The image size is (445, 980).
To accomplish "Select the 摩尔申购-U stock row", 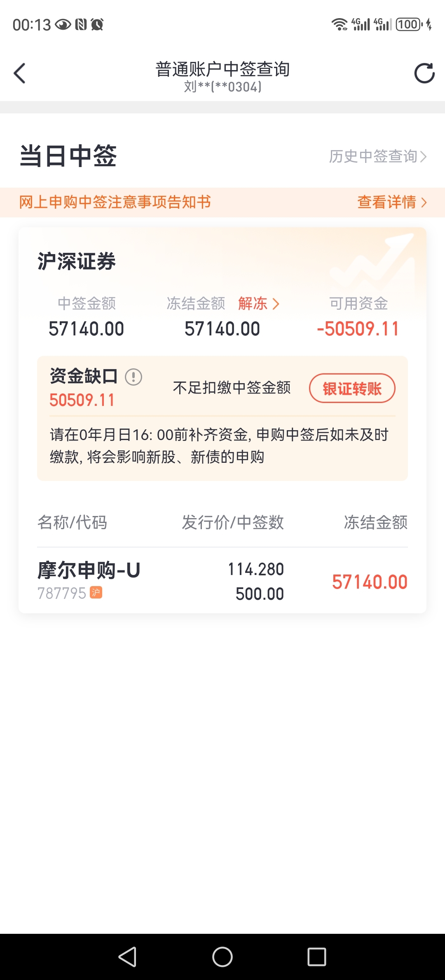I will click(222, 581).
